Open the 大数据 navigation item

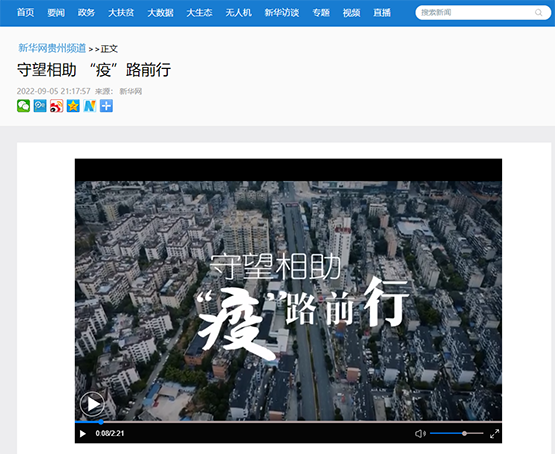point(160,13)
